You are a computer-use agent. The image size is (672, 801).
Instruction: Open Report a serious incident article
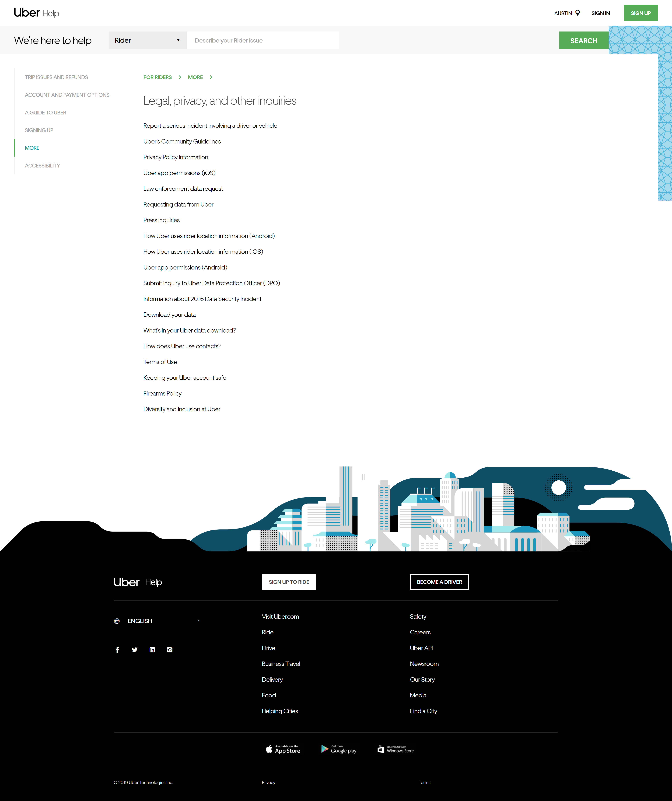click(210, 126)
